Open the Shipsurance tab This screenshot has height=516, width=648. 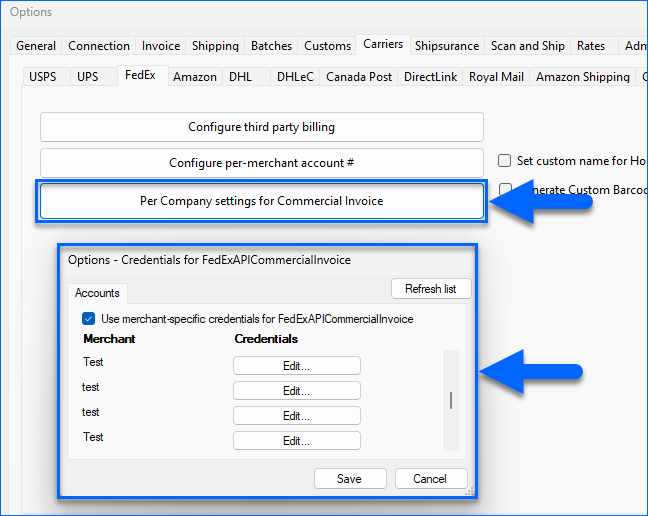(x=447, y=45)
